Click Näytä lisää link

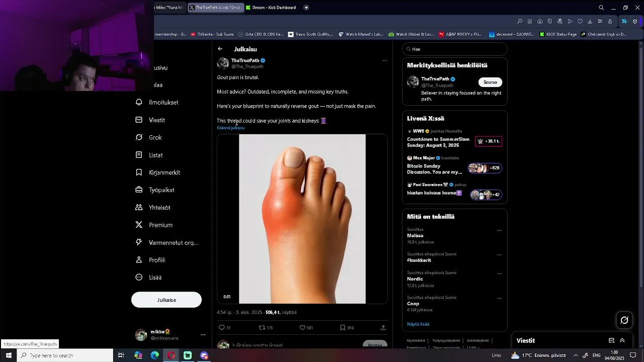pos(418,324)
